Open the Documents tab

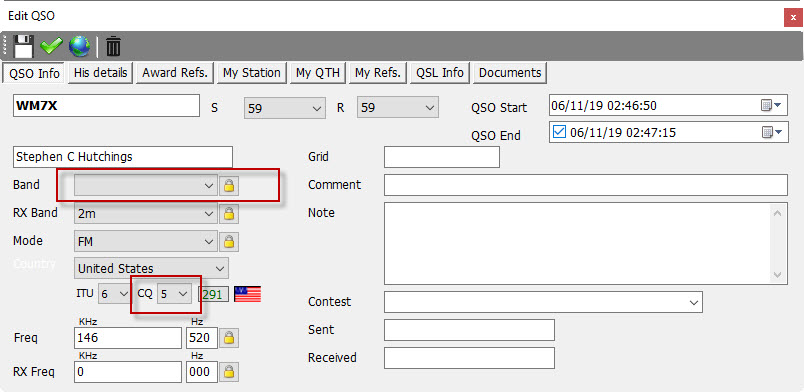pyautogui.click(x=510, y=73)
